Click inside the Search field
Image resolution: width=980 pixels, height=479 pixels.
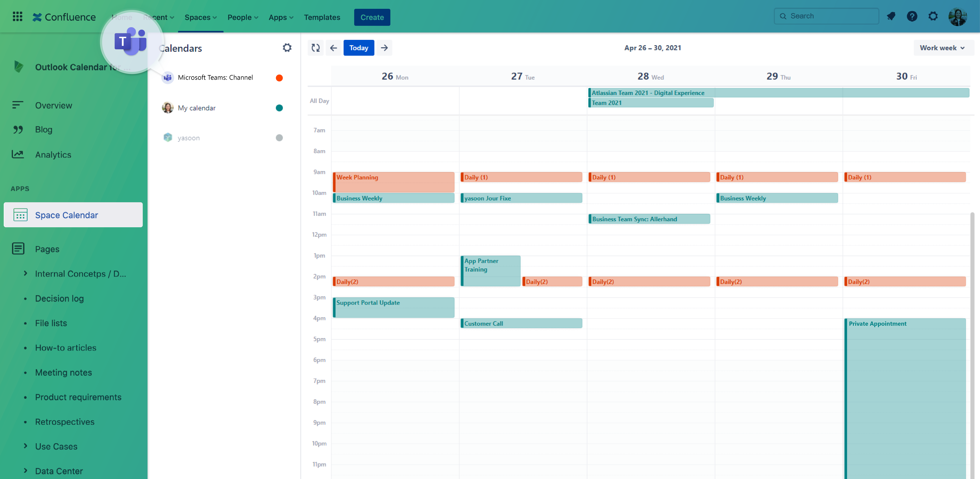[x=826, y=16]
